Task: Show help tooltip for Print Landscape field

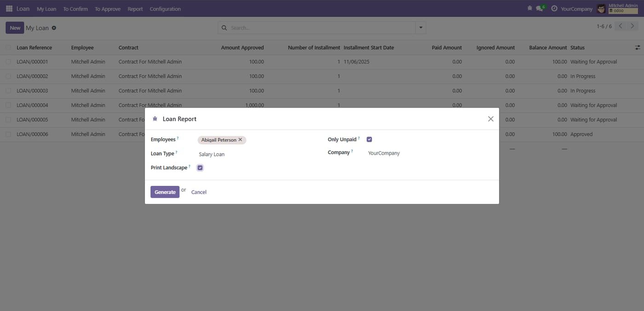Action: pyautogui.click(x=190, y=166)
